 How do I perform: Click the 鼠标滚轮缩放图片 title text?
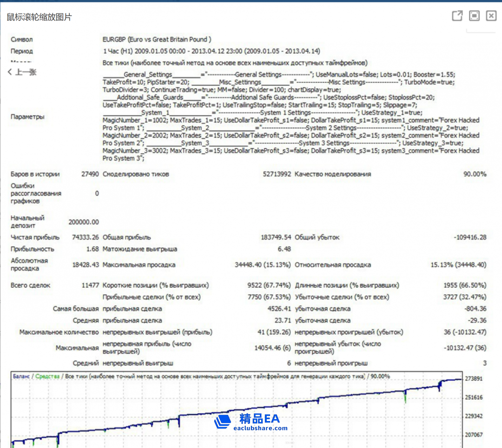pyautogui.click(x=39, y=17)
